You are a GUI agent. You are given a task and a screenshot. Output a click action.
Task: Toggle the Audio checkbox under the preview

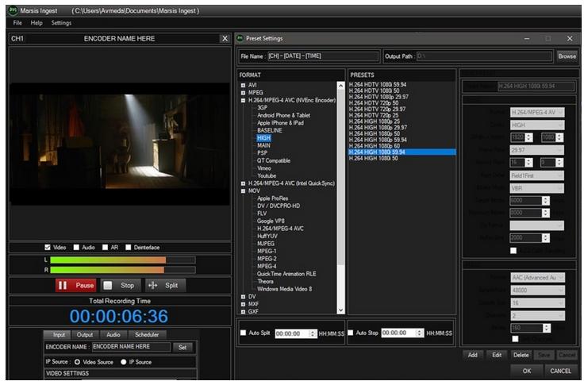coord(77,247)
